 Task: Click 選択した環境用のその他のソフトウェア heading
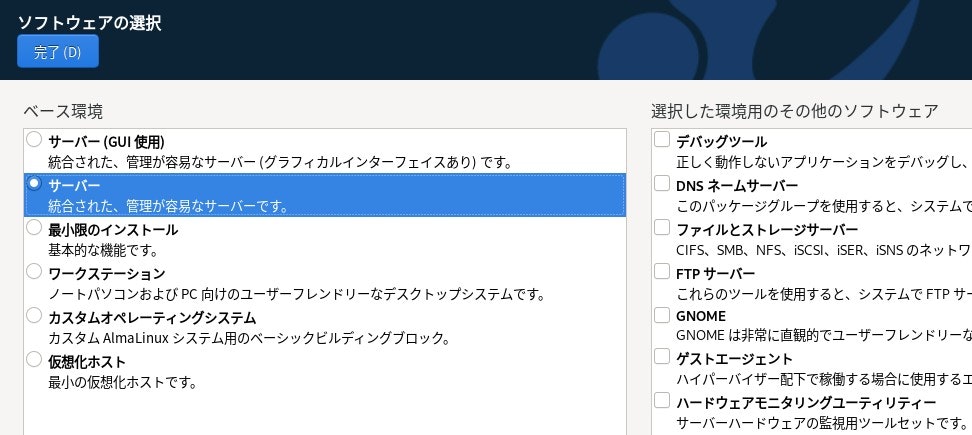795,112
